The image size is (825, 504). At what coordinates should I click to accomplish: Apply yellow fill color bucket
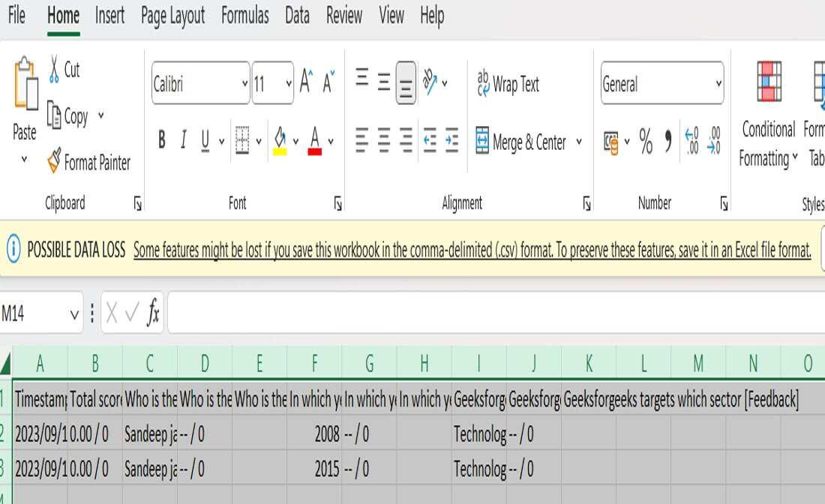280,141
